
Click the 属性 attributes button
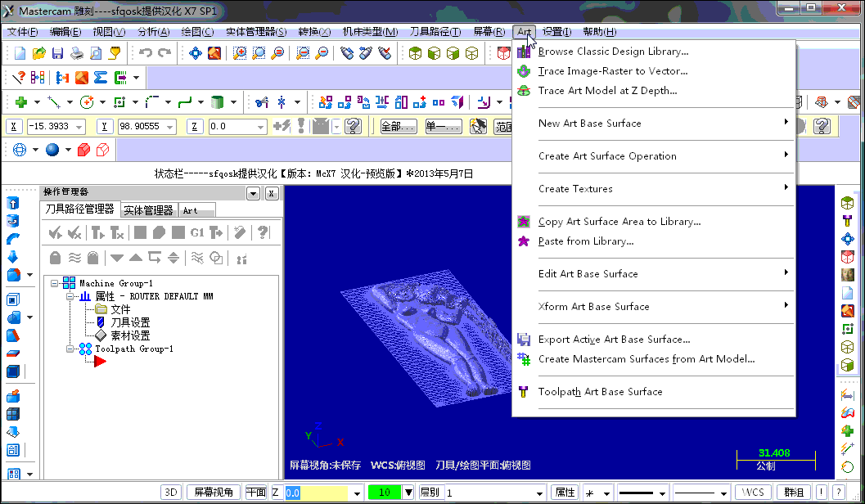click(x=565, y=493)
